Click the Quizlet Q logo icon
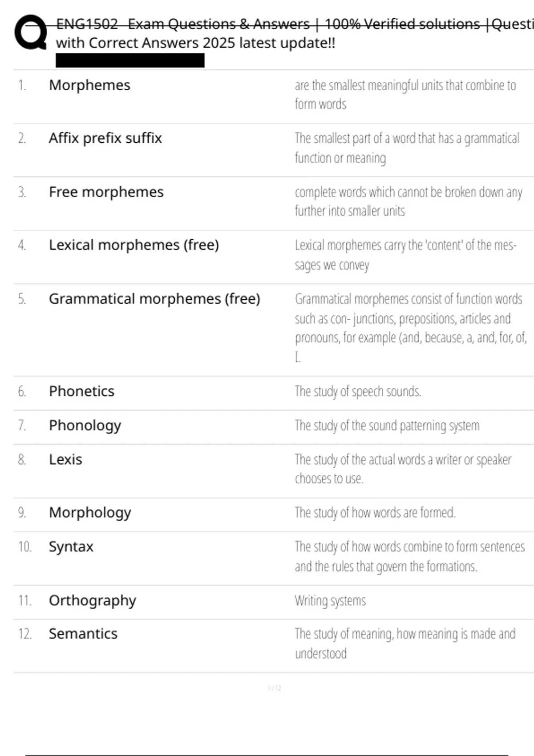Screen dimensions: 534x756 30,32
